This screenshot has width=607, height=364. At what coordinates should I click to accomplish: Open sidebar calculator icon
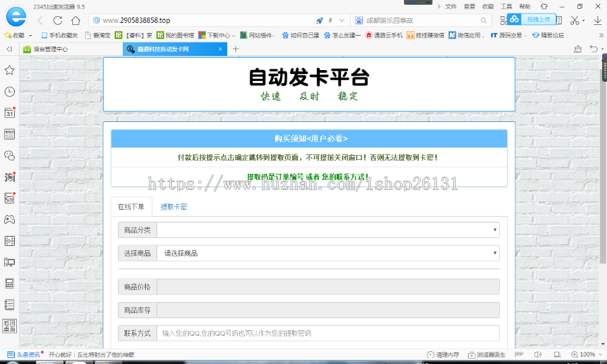pyautogui.click(x=9, y=283)
